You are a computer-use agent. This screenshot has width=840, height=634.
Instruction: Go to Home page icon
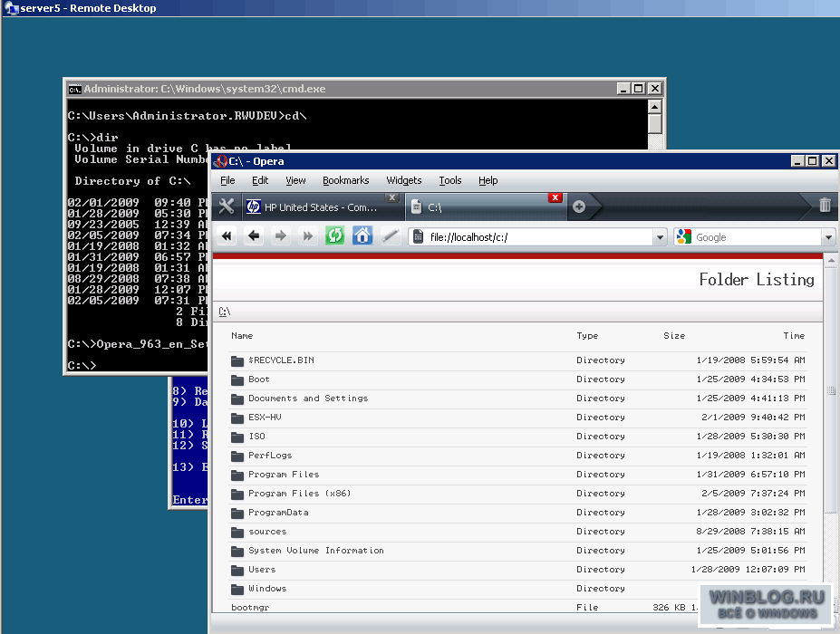coord(362,235)
